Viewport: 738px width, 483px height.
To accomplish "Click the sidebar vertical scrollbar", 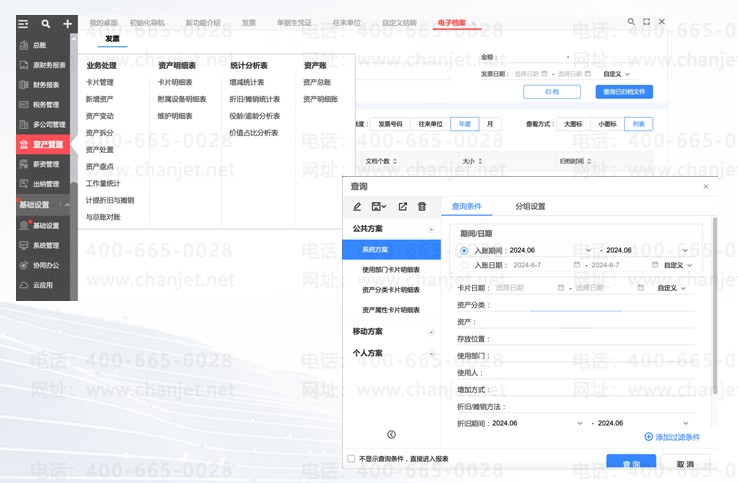I will tap(74, 240).
